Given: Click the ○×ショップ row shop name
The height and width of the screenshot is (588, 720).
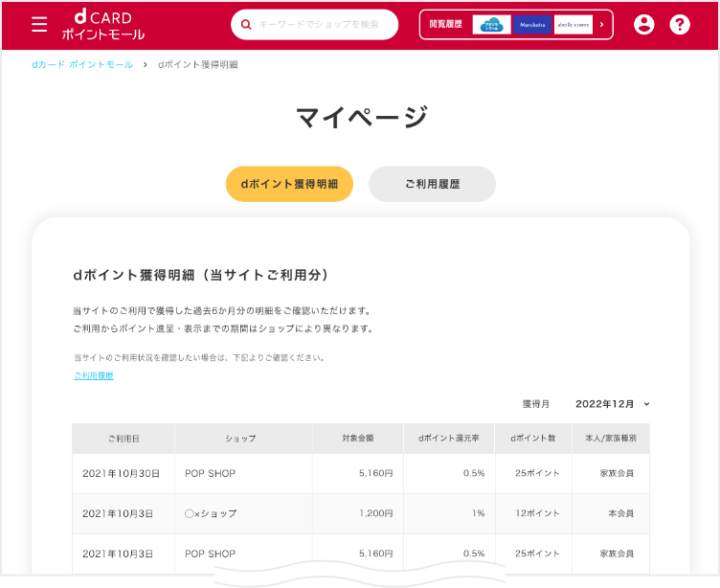Looking at the screenshot, I should tap(211, 513).
